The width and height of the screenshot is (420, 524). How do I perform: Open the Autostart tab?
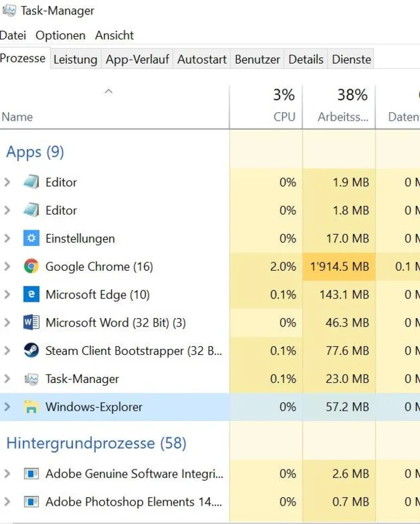tap(201, 59)
